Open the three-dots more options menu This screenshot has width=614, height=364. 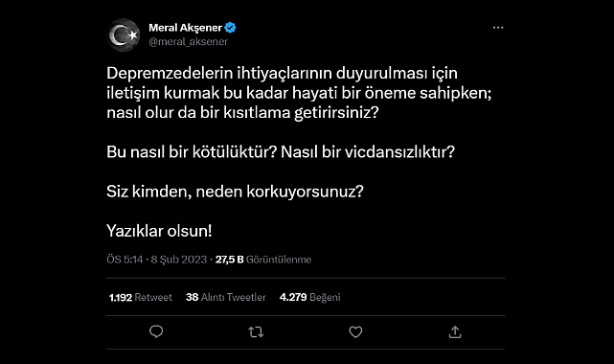pyautogui.click(x=498, y=28)
